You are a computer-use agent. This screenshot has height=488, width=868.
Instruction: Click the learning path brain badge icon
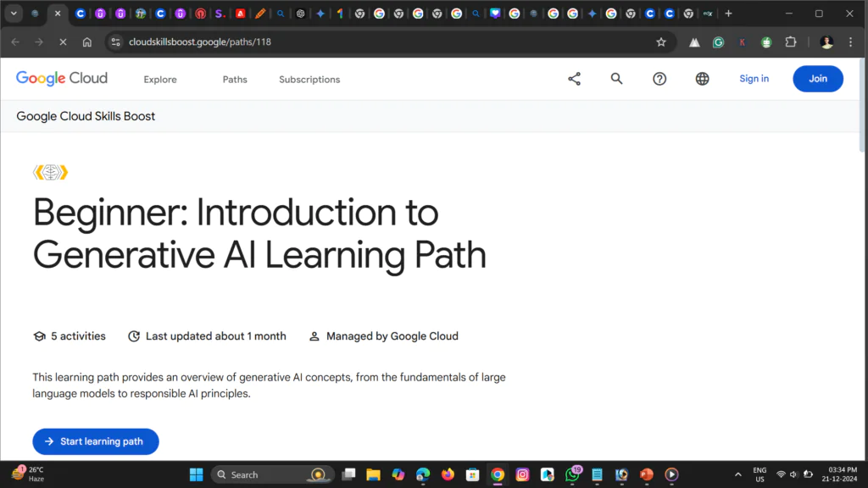[x=50, y=173]
